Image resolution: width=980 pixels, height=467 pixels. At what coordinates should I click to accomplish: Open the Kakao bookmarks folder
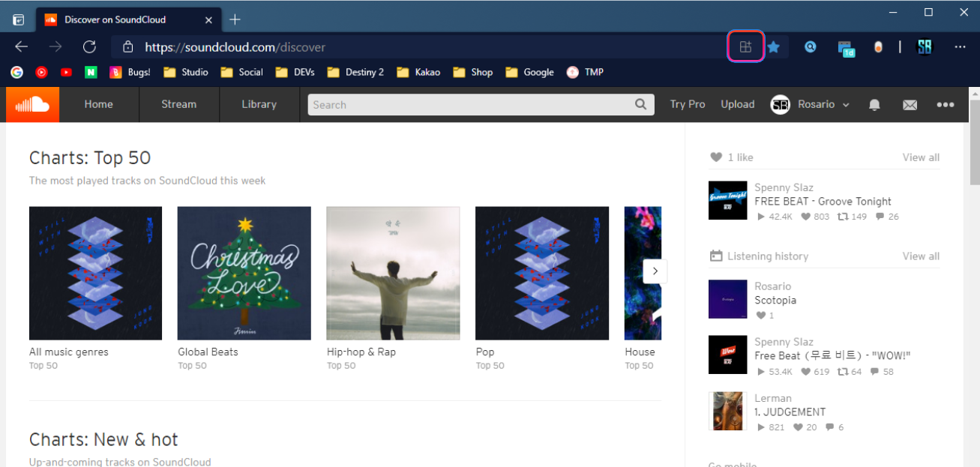(x=418, y=72)
